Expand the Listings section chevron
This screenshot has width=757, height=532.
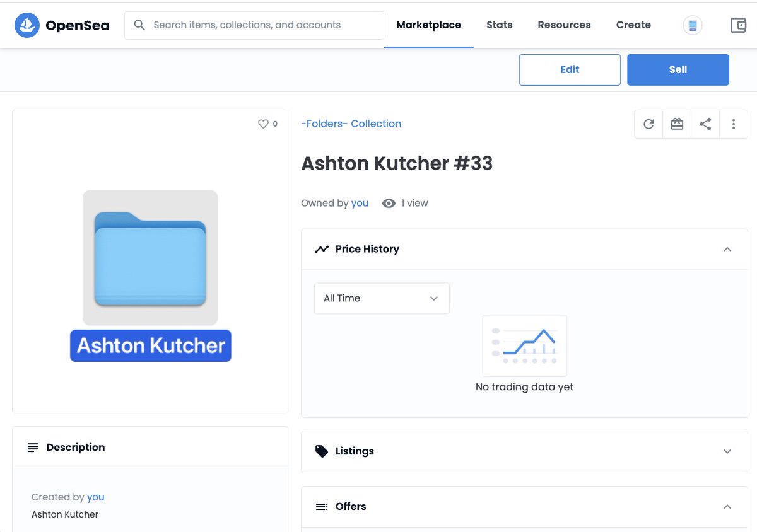(727, 451)
